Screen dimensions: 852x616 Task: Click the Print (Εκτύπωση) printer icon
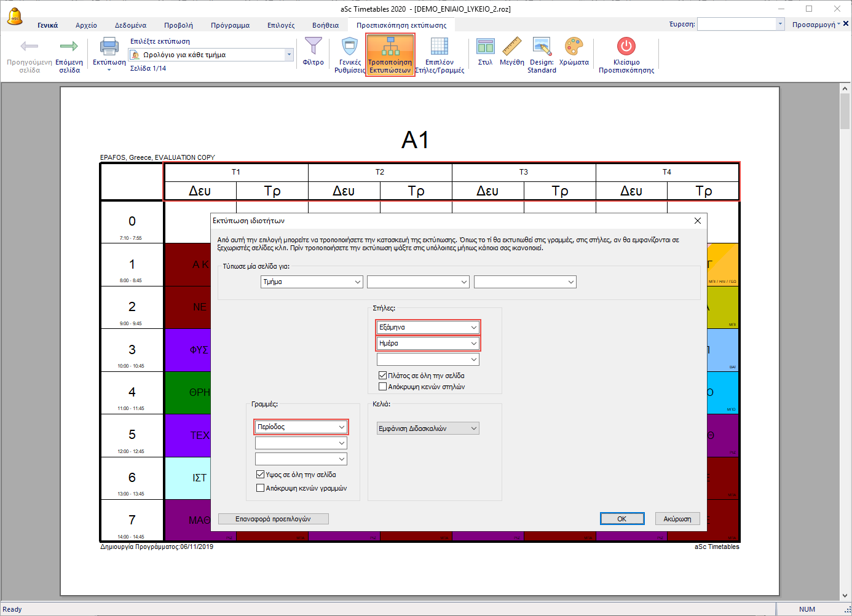coord(109,47)
